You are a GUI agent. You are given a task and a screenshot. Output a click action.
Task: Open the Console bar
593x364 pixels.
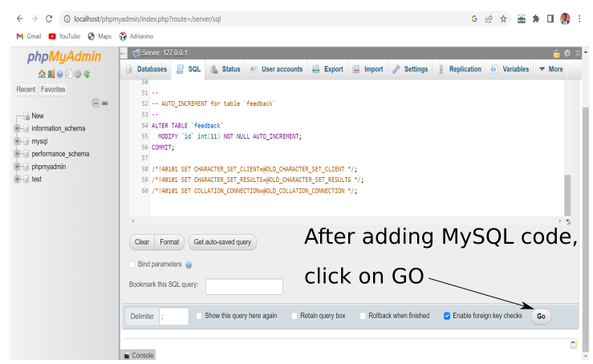pyautogui.click(x=138, y=355)
